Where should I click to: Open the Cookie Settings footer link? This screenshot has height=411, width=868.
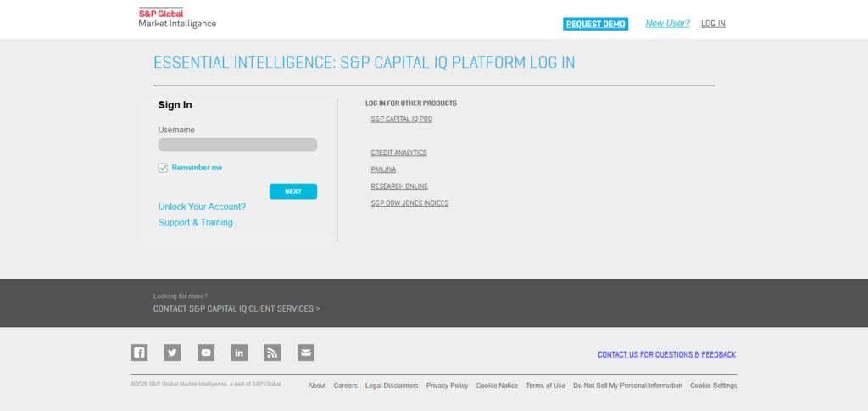coord(714,386)
